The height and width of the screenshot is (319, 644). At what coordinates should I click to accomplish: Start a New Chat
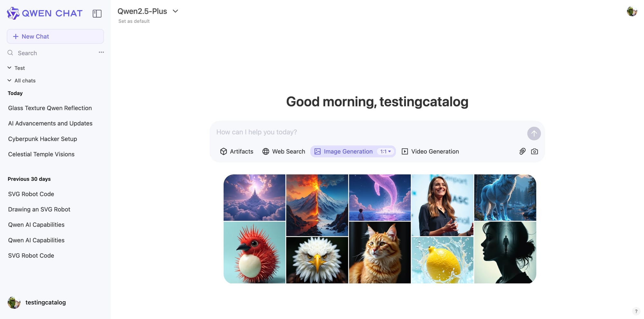point(55,36)
